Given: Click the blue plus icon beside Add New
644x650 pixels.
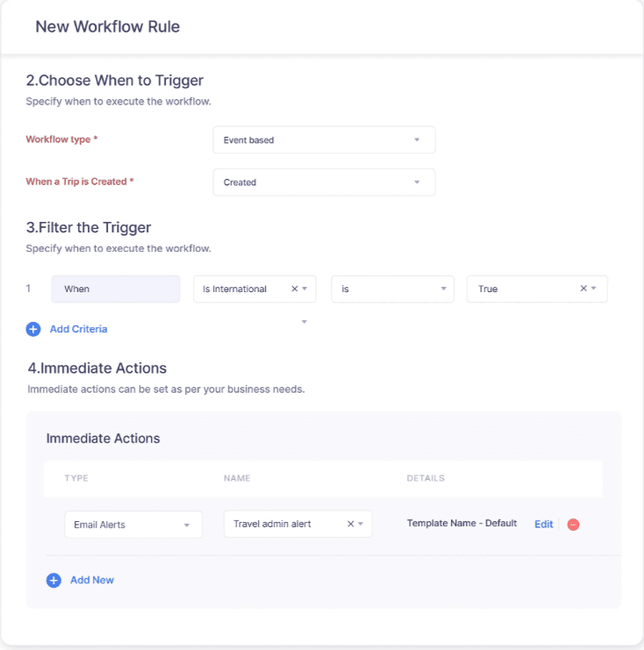Looking at the screenshot, I should pyautogui.click(x=54, y=581).
